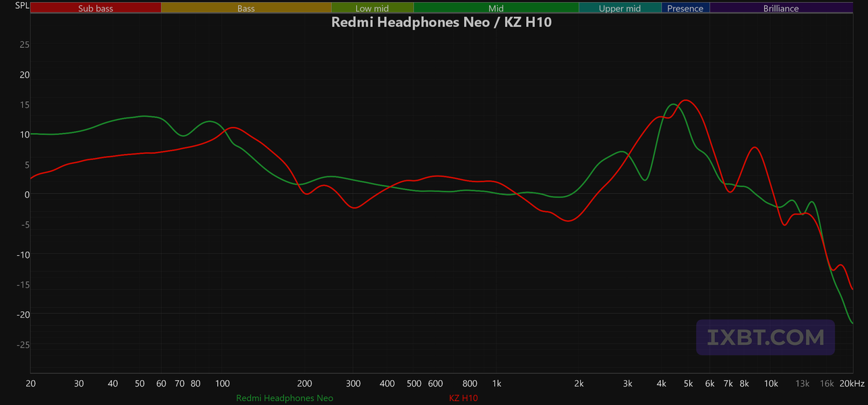
Task: Click the 13k frequency axis label
Action: [x=803, y=383]
